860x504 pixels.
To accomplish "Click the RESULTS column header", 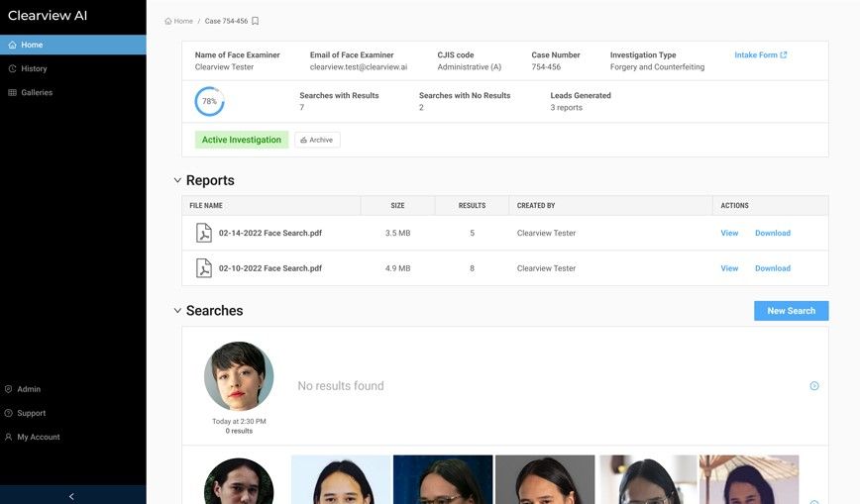I will coord(472,206).
